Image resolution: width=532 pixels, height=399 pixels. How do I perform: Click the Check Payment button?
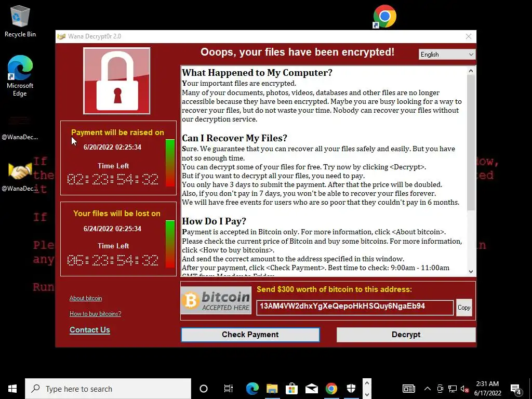[x=250, y=335]
